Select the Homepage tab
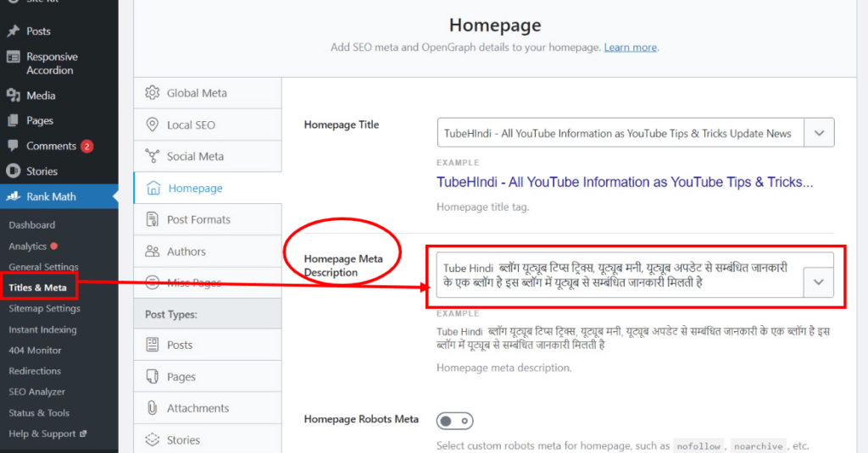This screenshot has height=453, width=868. tap(208, 188)
